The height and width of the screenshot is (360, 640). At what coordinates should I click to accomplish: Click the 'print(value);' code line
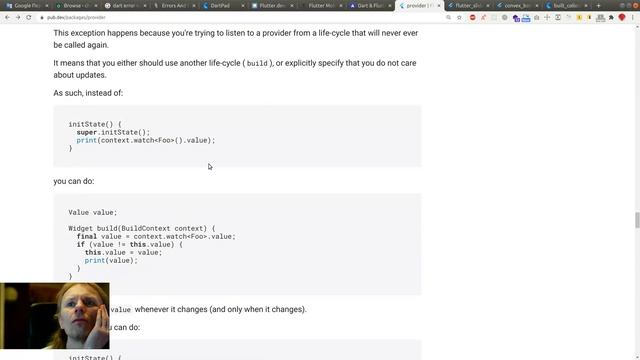[111, 260]
